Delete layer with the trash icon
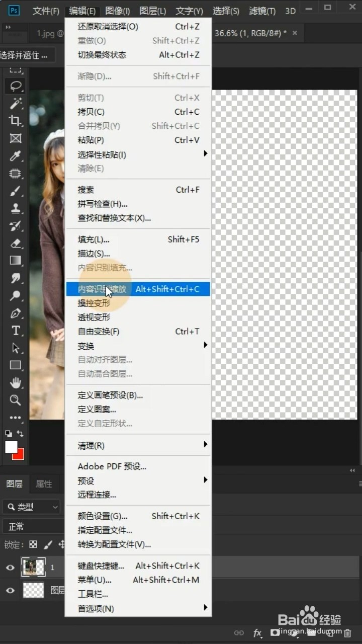Viewport: 362px width, 644px height. [x=347, y=633]
